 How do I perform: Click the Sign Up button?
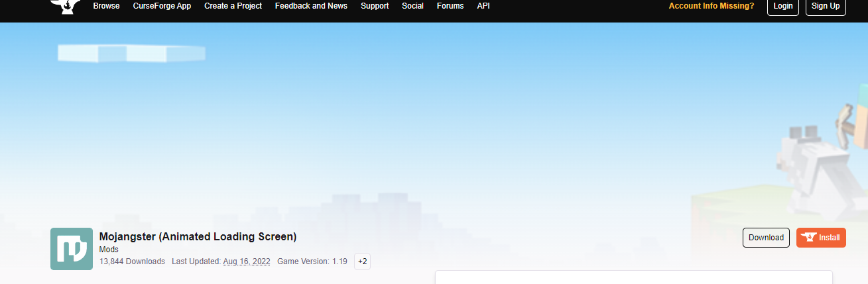click(x=826, y=6)
